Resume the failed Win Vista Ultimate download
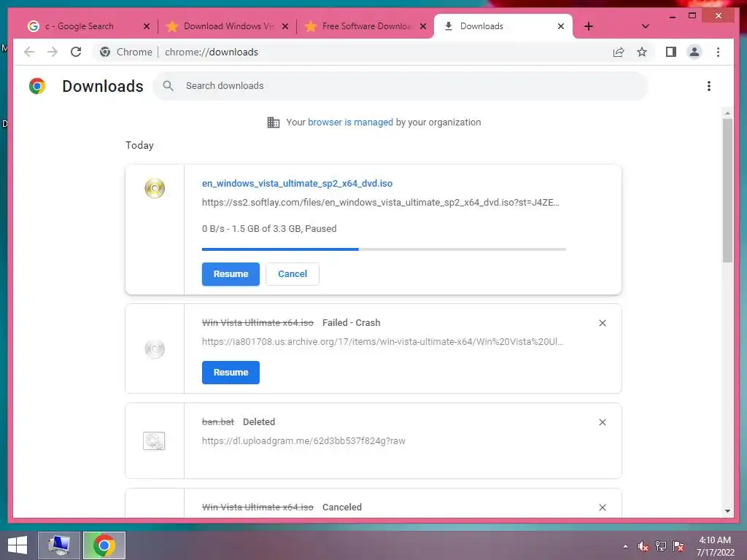This screenshot has width=747, height=560. point(231,373)
